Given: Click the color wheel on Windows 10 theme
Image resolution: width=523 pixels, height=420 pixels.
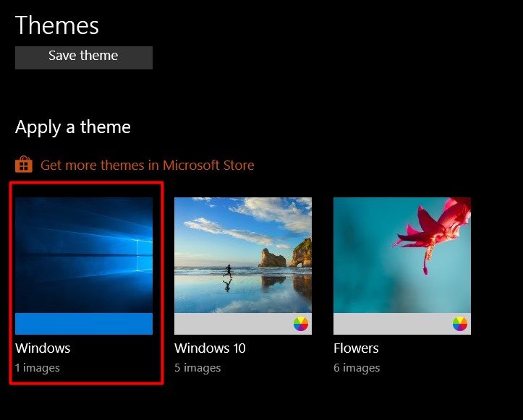Looking at the screenshot, I should [x=301, y=324].
